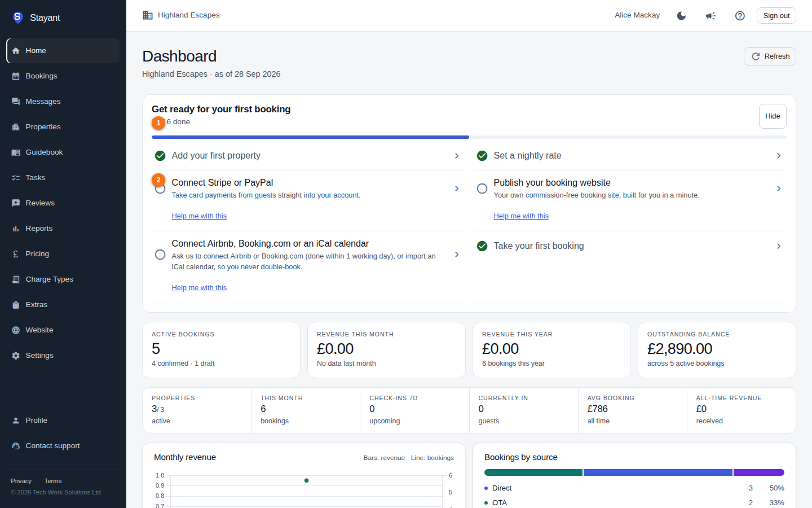The image size is (812, 508).
Task: Expand the Add your first property chevron
Action: [x=457, y=156]
